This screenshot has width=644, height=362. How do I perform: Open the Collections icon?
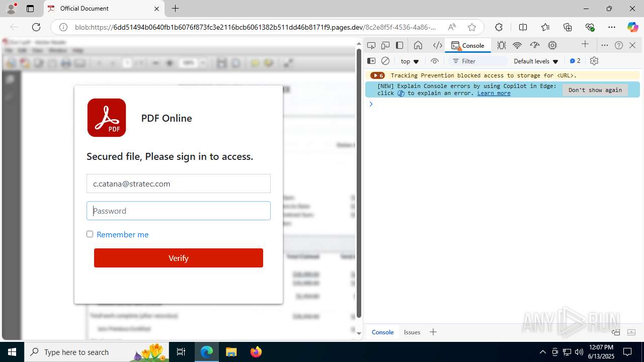568,27
